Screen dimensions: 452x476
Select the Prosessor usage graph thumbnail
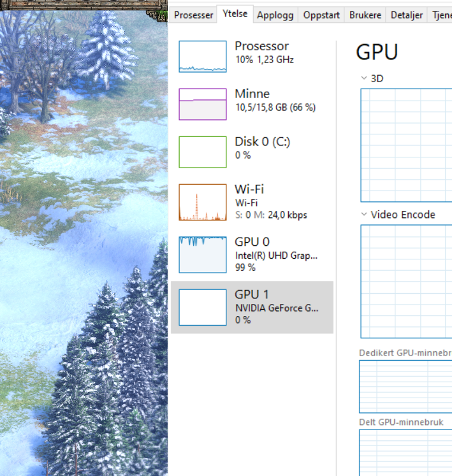(203, 57)
